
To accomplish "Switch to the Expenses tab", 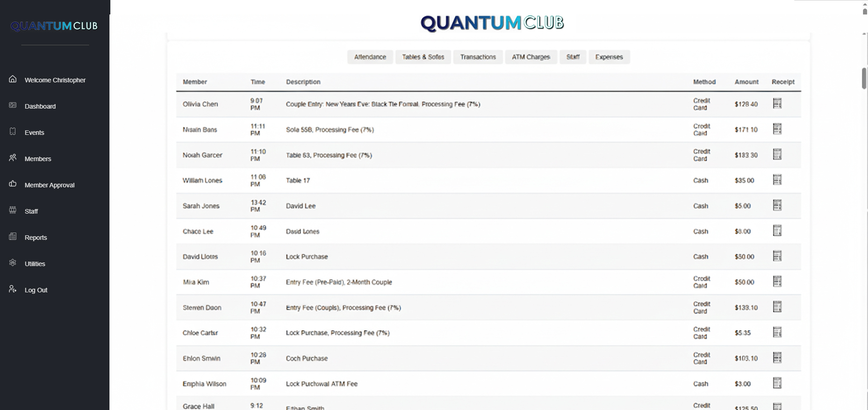I will [609, 57].
